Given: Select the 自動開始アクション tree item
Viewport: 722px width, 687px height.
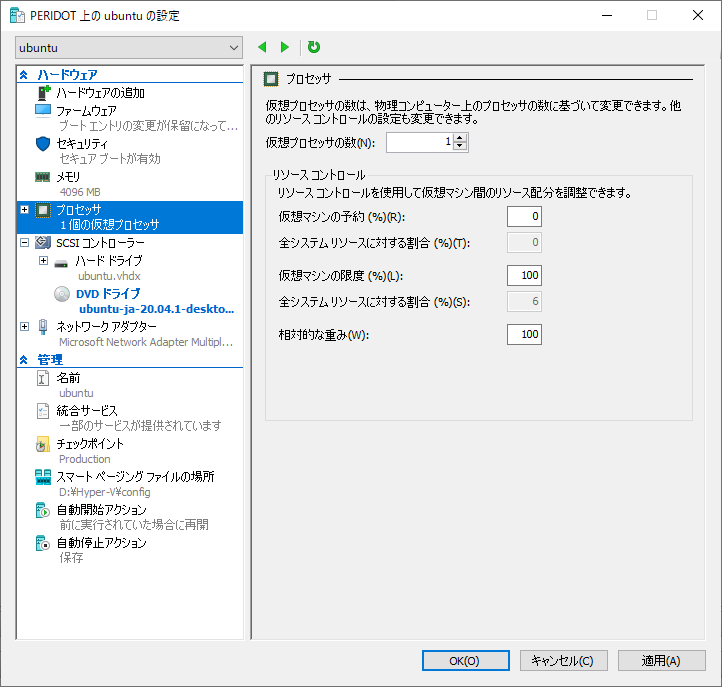Looking at the screenshot, I should [x=130, y=517].
